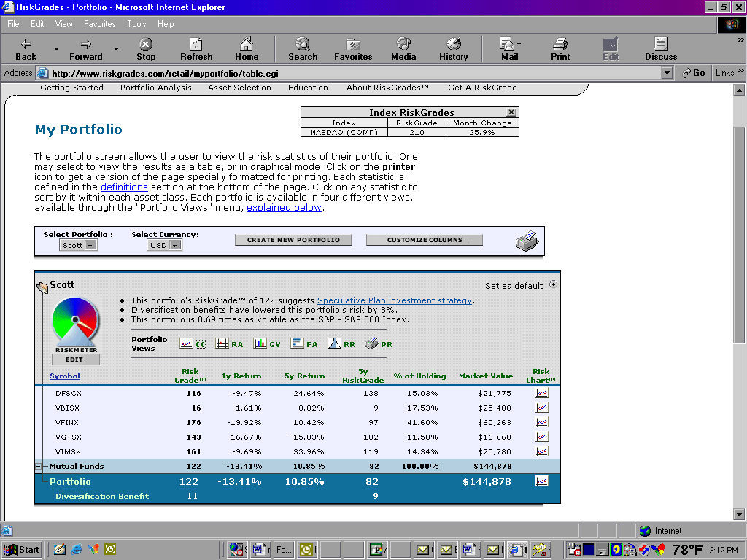
Task: Select the Set as default radio button
Action: [553, 285]
